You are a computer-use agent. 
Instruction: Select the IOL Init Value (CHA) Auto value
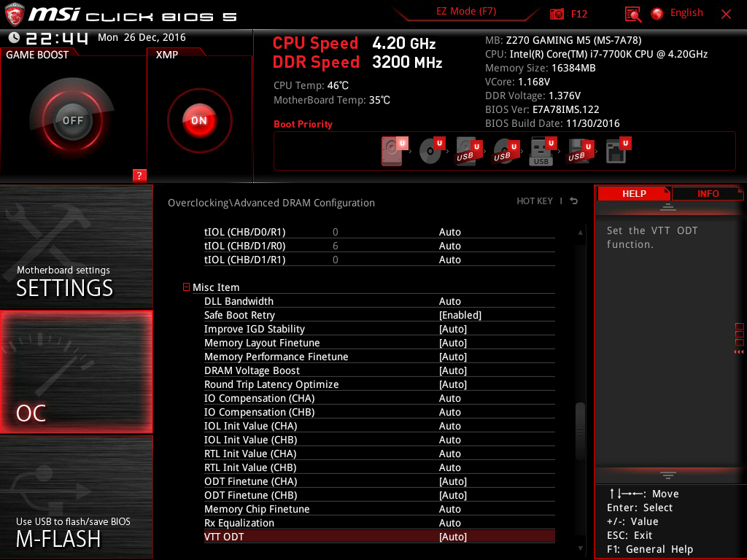coord(449,426)
